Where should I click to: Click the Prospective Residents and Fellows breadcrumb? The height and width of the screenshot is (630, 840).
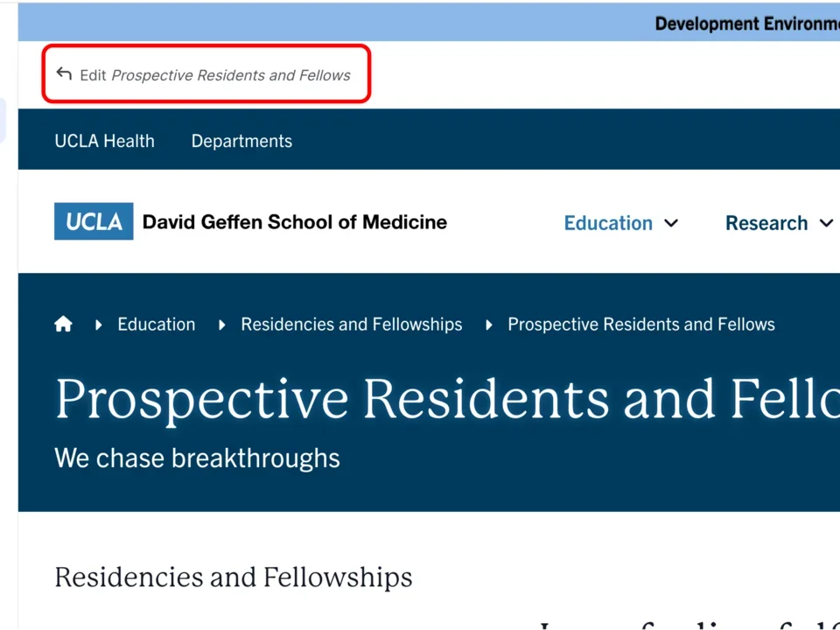(x=640, y=324)
